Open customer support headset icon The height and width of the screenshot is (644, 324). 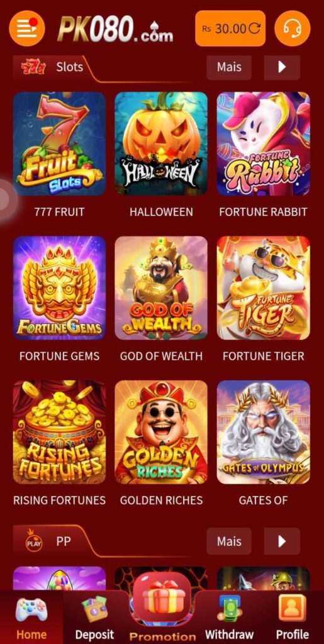292,28
